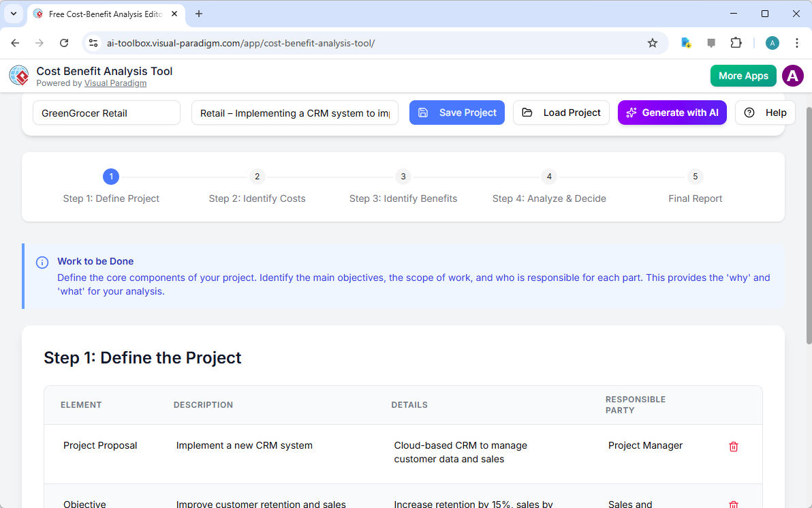Viewport: 812px width, 508px height.
Task: Click the sparkles icon on Generate with AI
Action: pyautogui.click(x=631, y=113)
